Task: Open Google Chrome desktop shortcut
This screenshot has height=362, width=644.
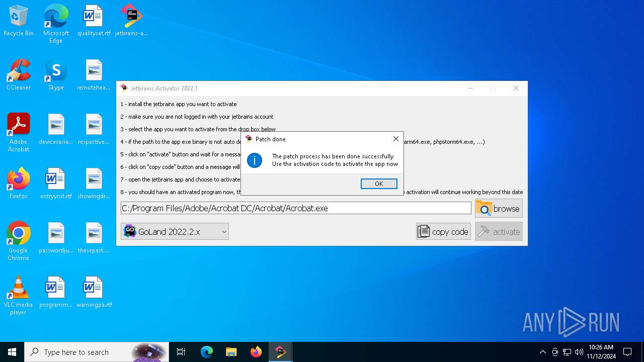Action: (x=19, y=241)
